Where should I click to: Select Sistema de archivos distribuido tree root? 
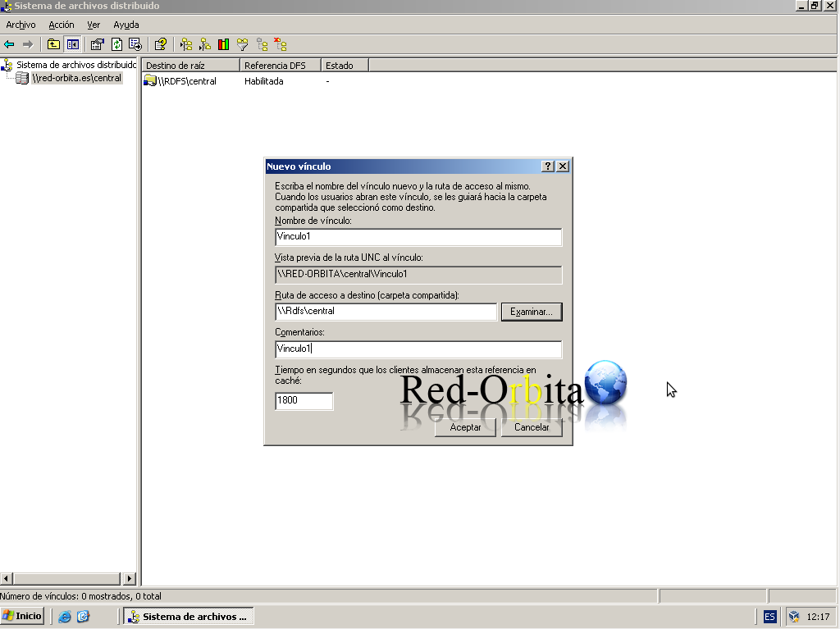(x=76, y=65)
